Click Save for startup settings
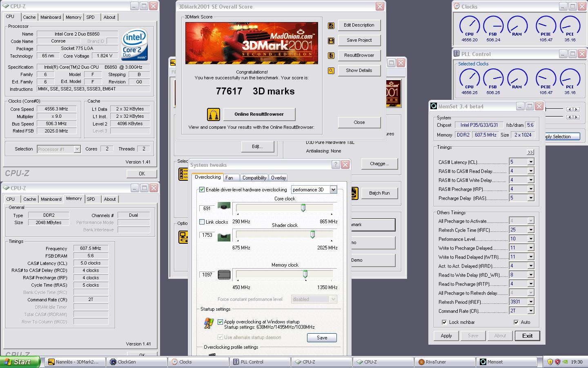588x368 pixels. 322,338
